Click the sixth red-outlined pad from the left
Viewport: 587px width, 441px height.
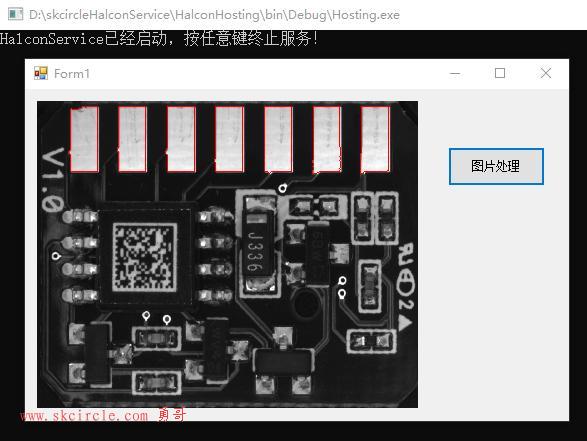(x=327, y=139)
